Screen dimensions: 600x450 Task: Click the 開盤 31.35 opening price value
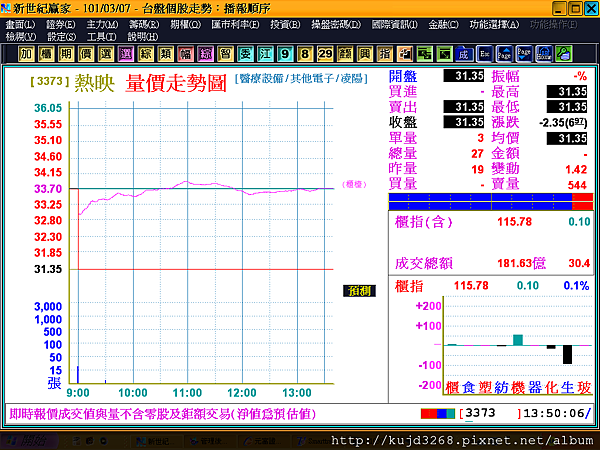click(x=464, y=76)
